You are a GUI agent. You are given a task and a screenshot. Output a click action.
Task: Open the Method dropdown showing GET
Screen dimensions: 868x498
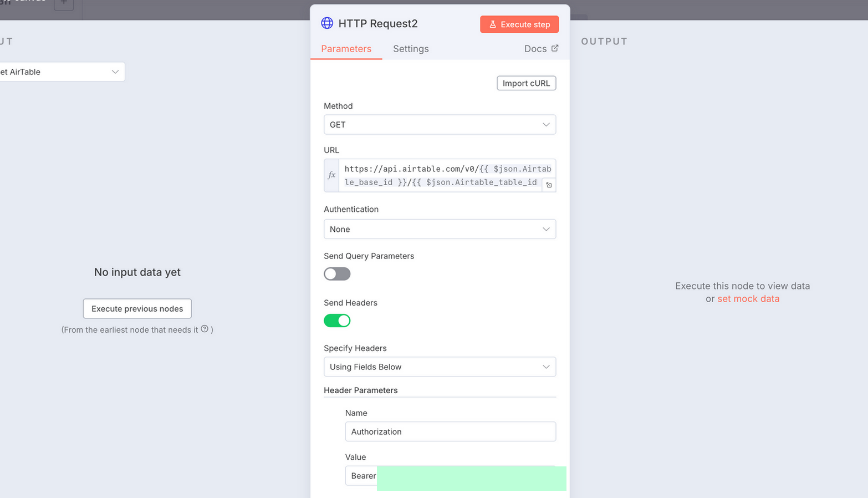point(440,125)
